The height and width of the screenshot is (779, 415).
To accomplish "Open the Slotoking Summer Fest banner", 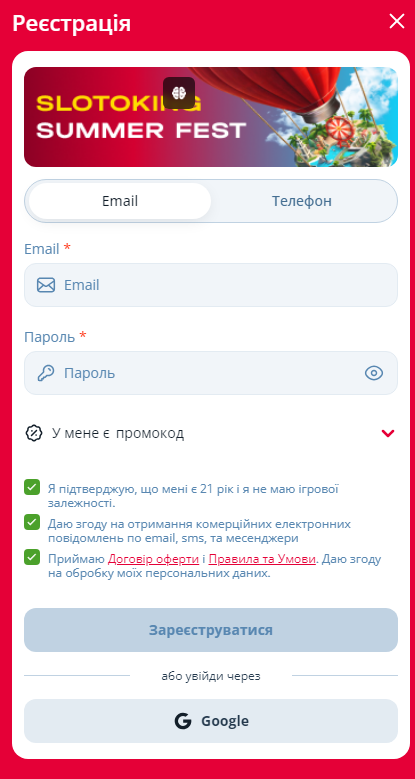I will click(x=211, y=117).
